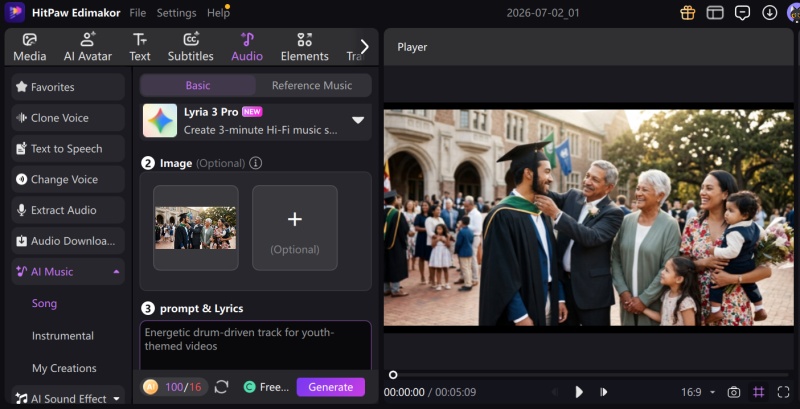Click the HitPaw Edimakor logo icon
Viewport: 800px width, 409px height.
15,12
